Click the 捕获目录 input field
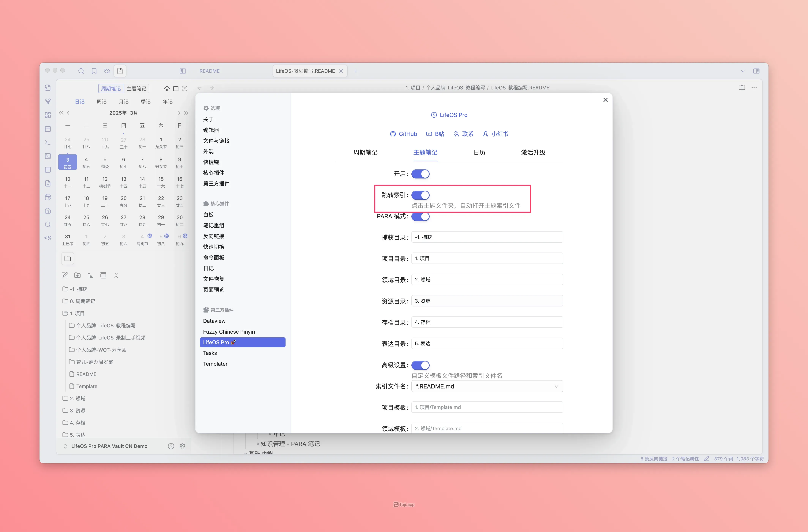This screenshot has width=808, height=532. (487, 237)
